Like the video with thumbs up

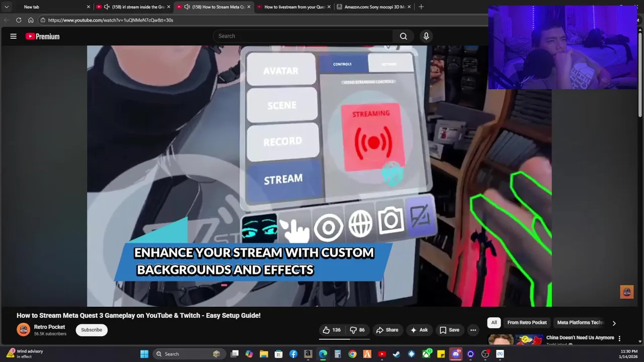click(x=332, y=330)
